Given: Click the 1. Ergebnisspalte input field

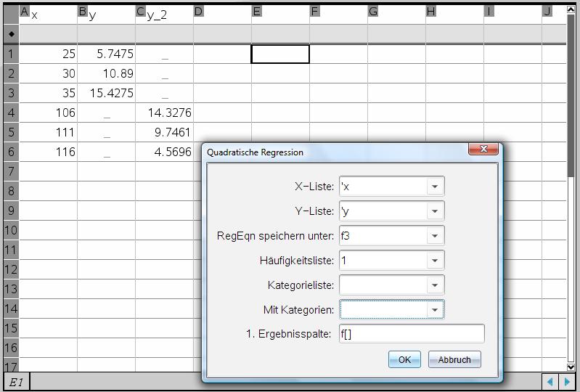Looking at the screenshot, I should coord(411,334).
